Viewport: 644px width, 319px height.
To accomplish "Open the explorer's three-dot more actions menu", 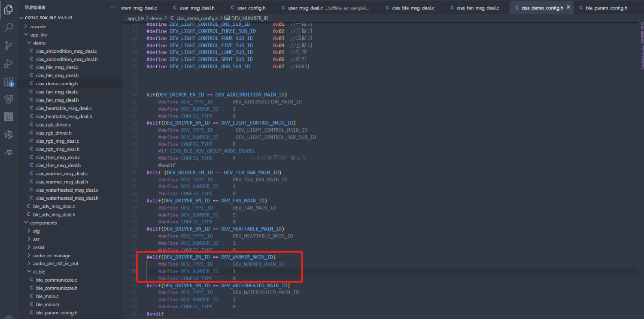I will pyautogui.click(x=113, y=7).
